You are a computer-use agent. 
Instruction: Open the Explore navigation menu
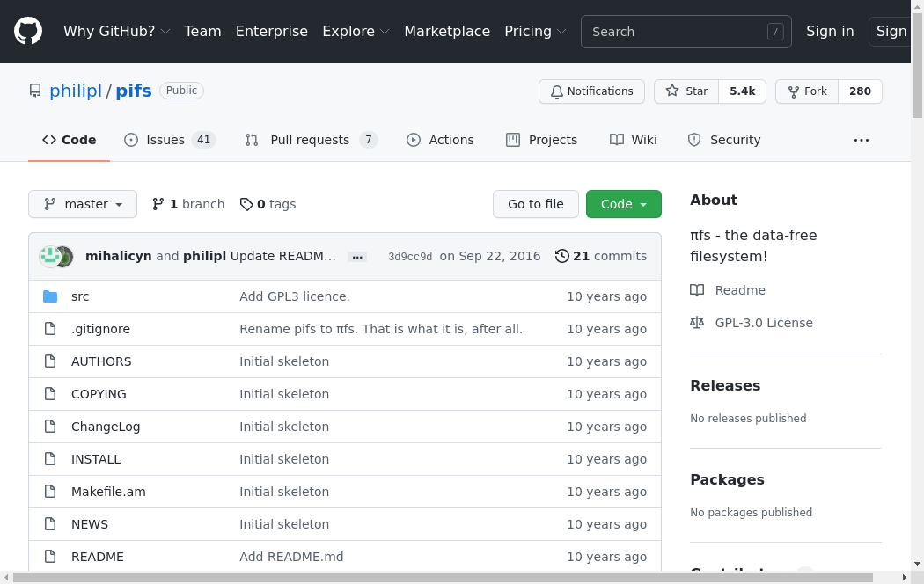[356, 32]
